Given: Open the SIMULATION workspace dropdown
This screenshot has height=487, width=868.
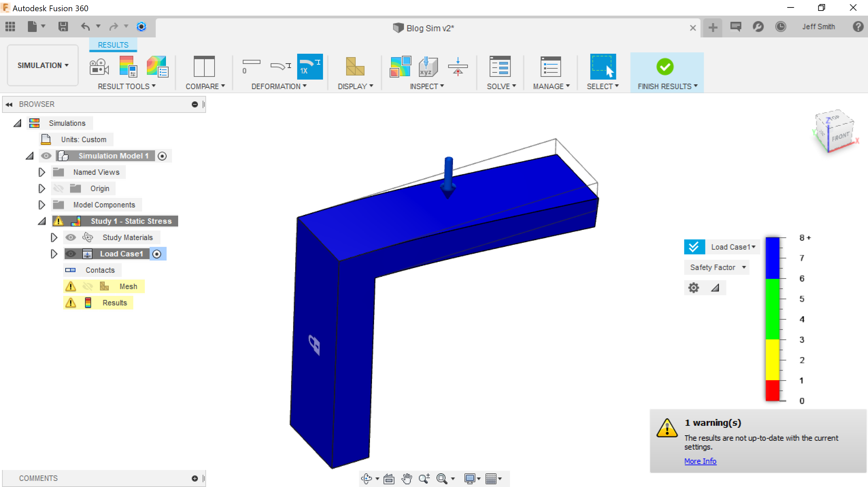Looking at the screenshot, I should pyautogui.click(x=43, y=65).
